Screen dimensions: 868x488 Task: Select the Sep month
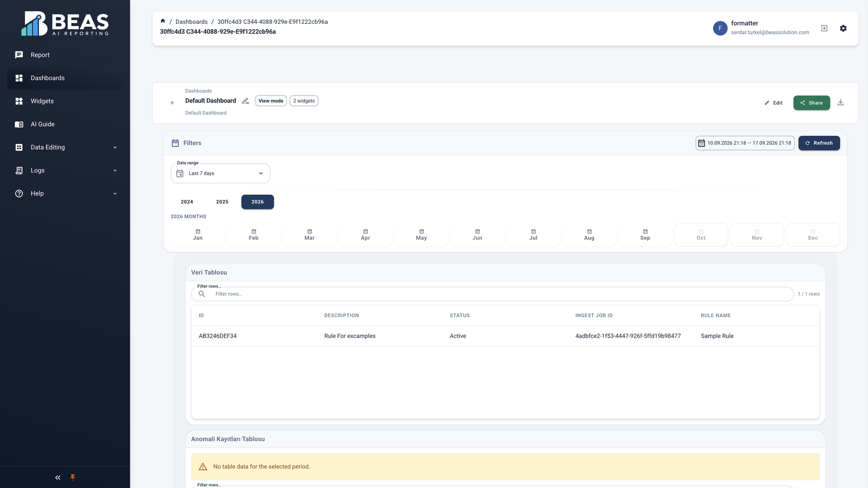(x=645, y=235)
